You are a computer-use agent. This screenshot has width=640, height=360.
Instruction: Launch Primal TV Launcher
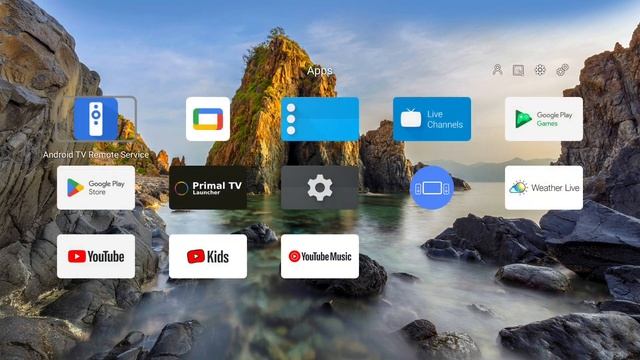pyautogui.click(x=208, y=188)
